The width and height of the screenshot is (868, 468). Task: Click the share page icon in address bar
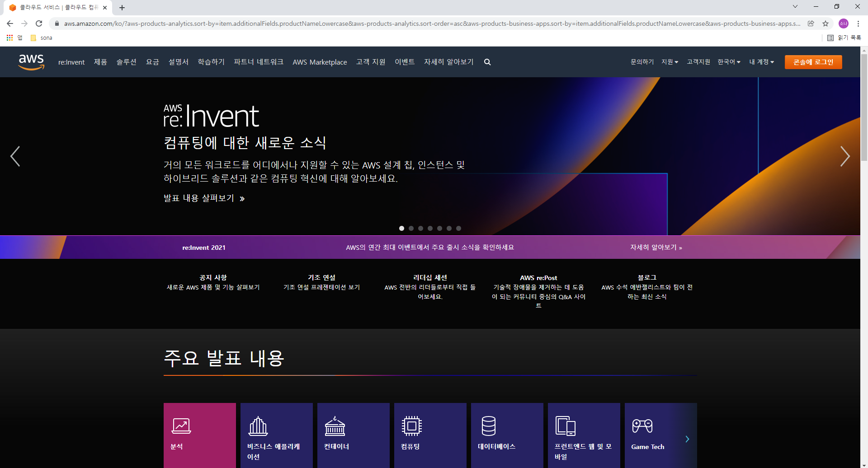click(811, 23)
